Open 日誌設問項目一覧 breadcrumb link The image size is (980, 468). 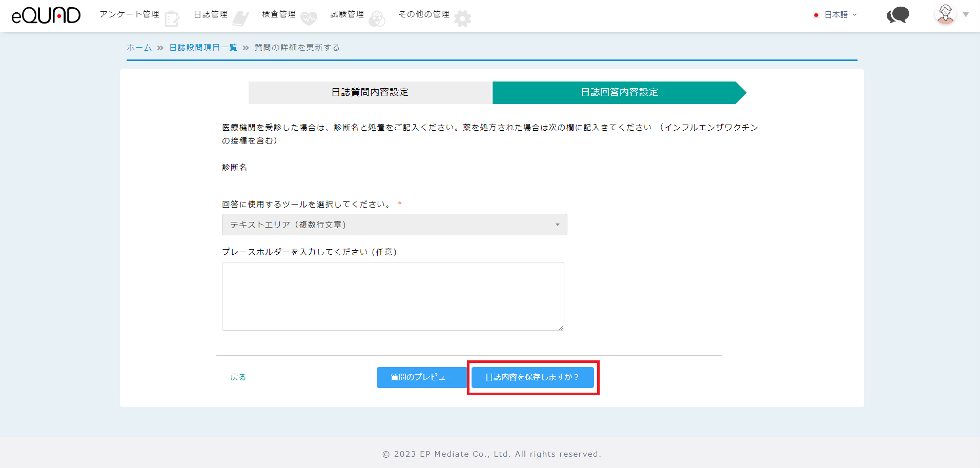[x=203, y=48]
